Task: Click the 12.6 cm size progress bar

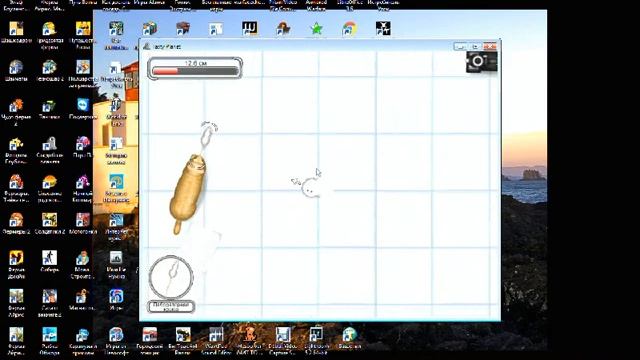Action: click(x=195, y=68)
